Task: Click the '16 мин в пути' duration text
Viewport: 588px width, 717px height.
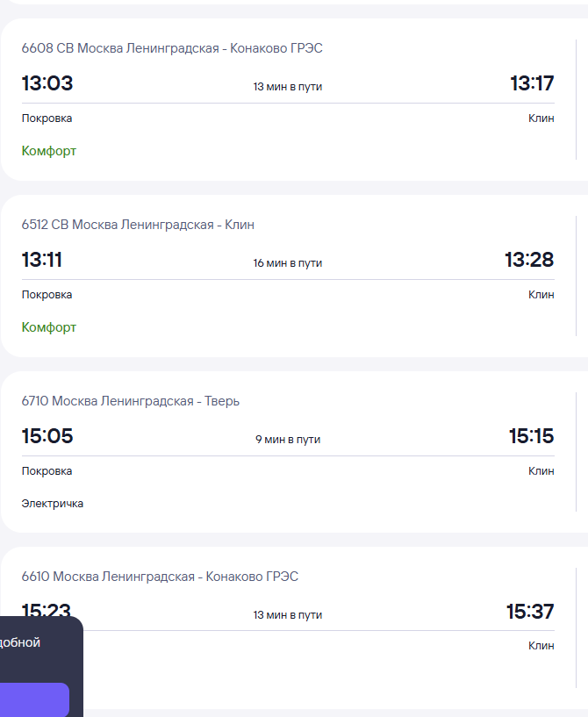Action: tap(288, 263)
